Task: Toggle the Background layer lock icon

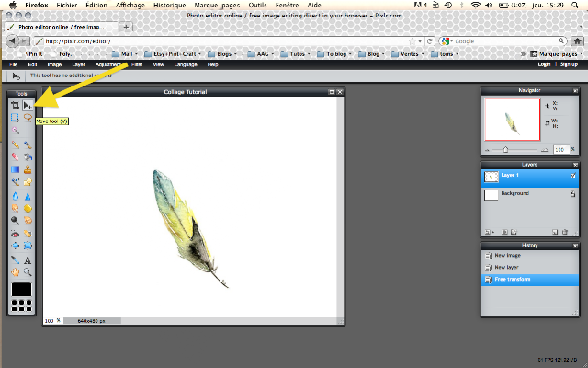Action: pyautogui.click(x=572, y=194)
